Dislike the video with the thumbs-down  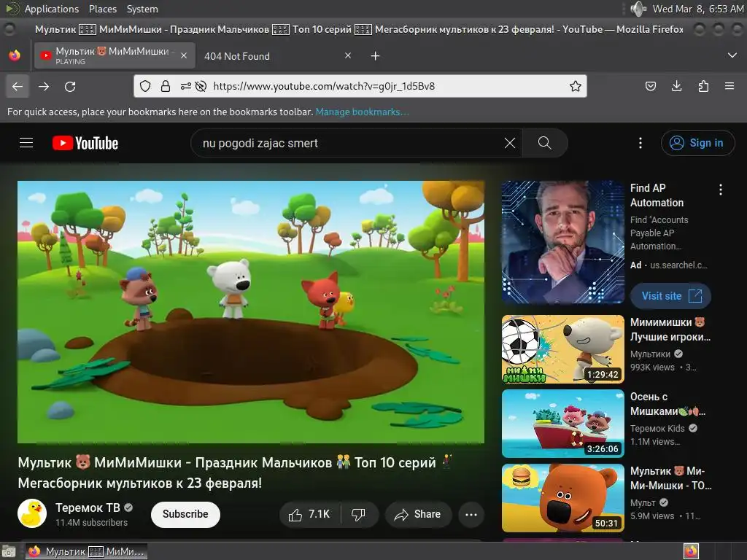359,514
